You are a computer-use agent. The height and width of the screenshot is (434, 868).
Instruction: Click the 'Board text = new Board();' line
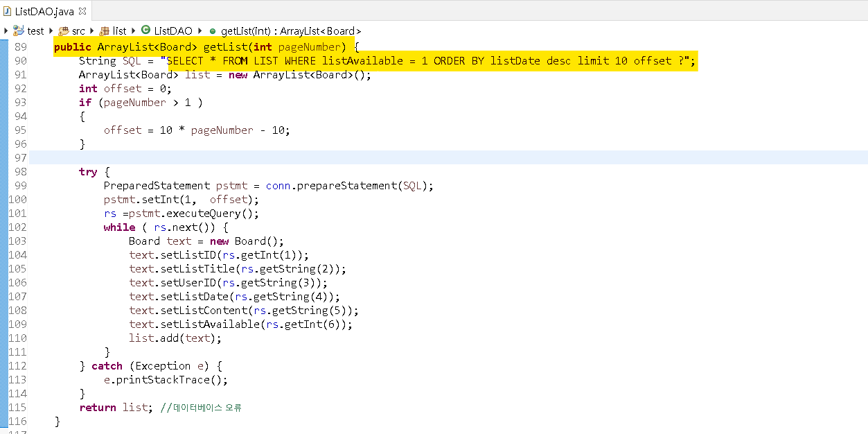click(x=206, y=241)
